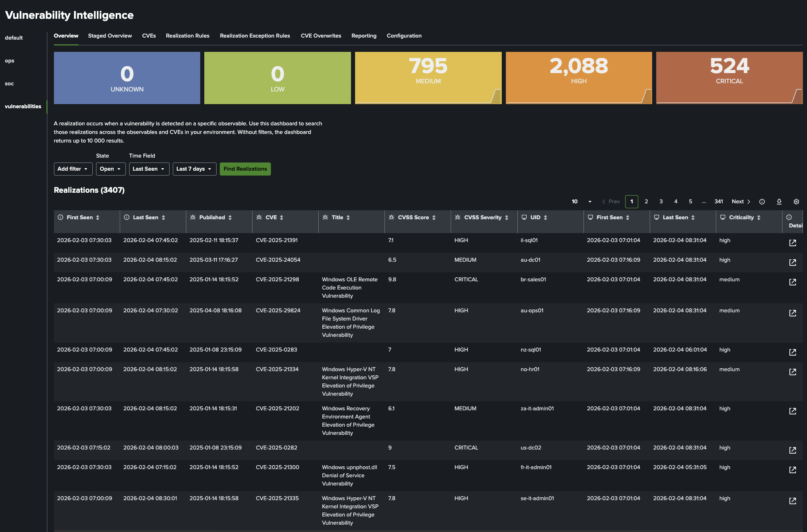The height and width of the screenshot is (532, 807).
Task: Change the Last 7 days time range
Action: click(x=194, y=169)
